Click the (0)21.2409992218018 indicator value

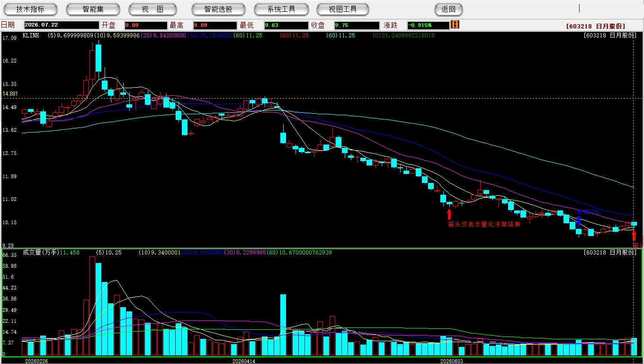(403, 36)
